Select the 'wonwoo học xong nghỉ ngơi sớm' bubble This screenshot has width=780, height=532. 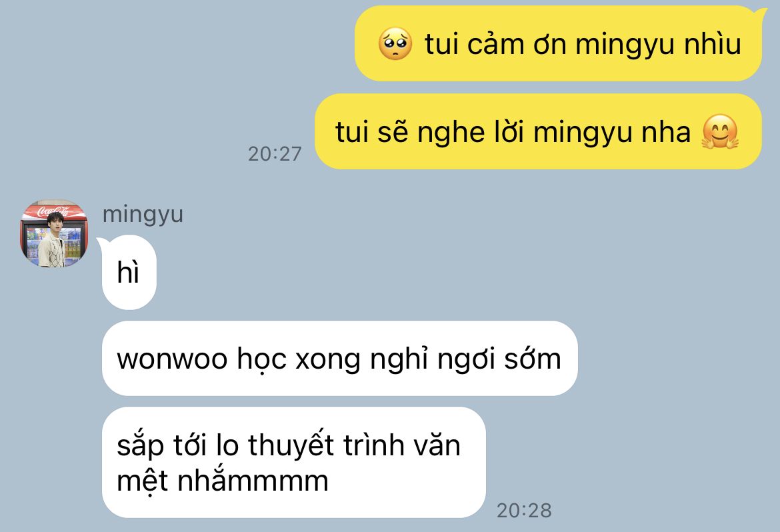[340, 358]
